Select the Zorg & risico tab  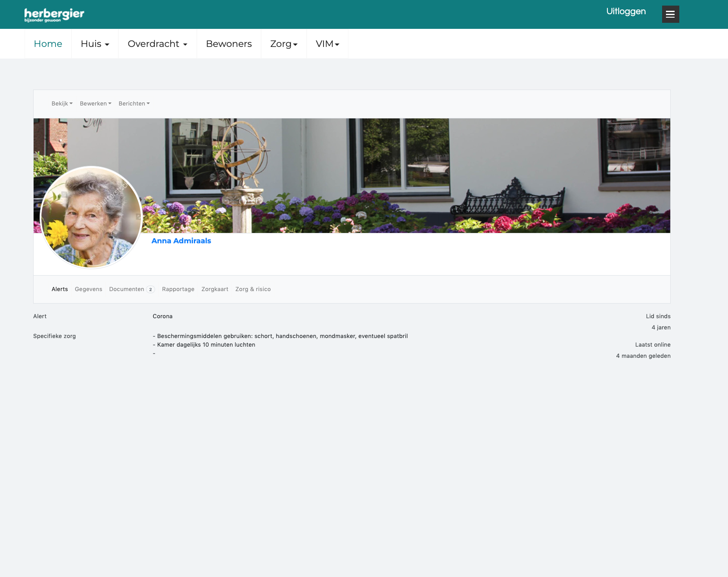click(x=253, y=289)
